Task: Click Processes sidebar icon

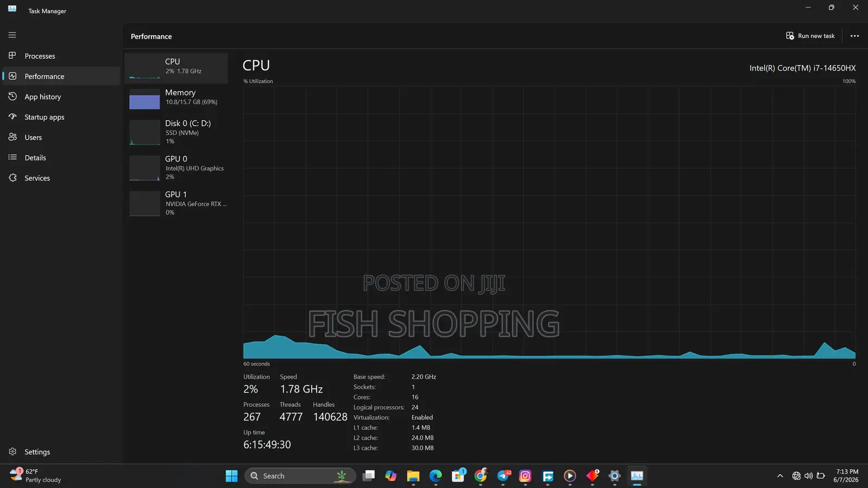Action: coord(12,55)
